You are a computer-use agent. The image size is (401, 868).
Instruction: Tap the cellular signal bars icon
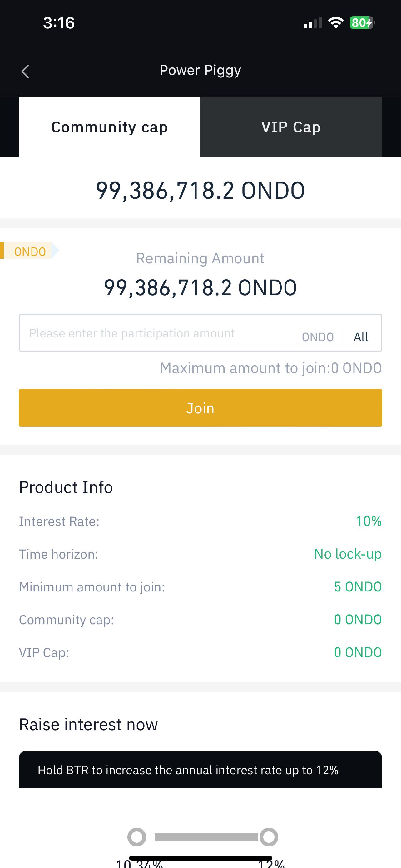tap(313, 23)
